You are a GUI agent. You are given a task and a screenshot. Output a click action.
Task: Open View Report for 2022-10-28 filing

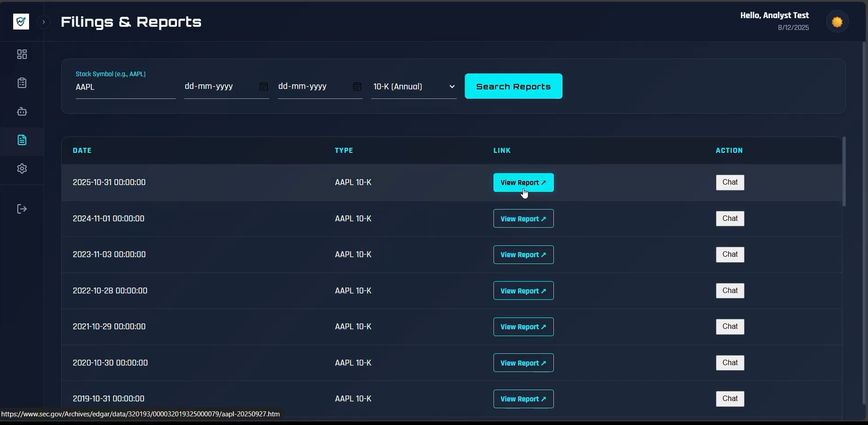point(523,291)
